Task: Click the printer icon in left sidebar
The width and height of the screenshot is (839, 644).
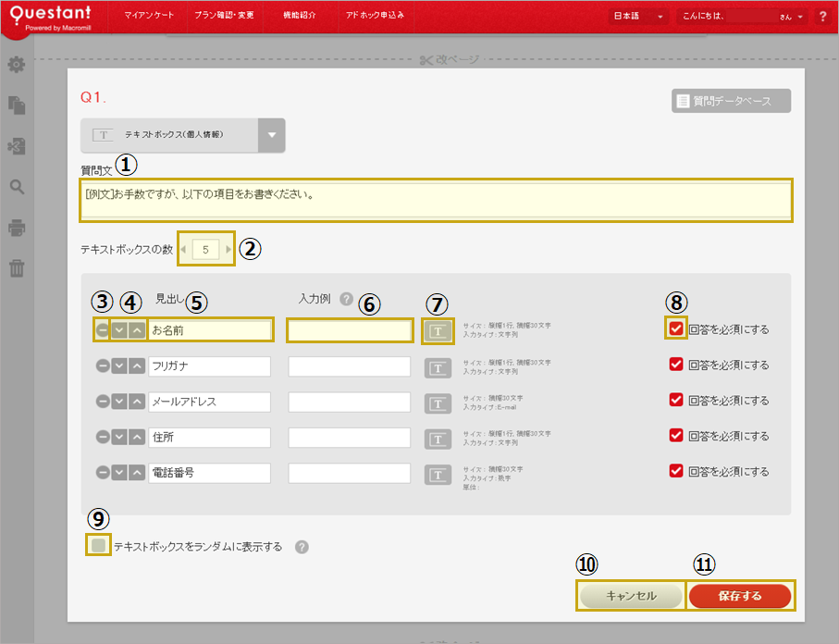Action: point(17,228)
